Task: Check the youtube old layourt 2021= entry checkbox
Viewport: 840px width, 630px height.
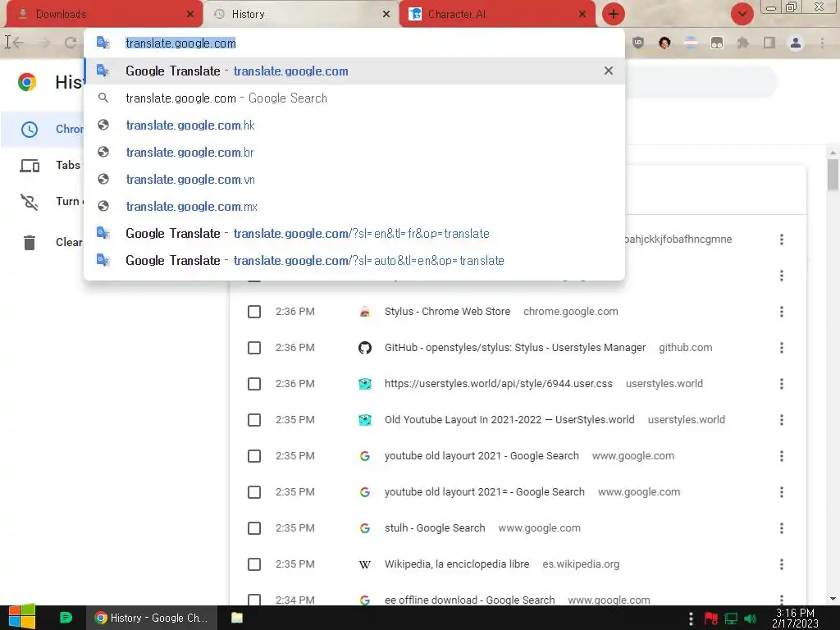Action: point(254,492)
